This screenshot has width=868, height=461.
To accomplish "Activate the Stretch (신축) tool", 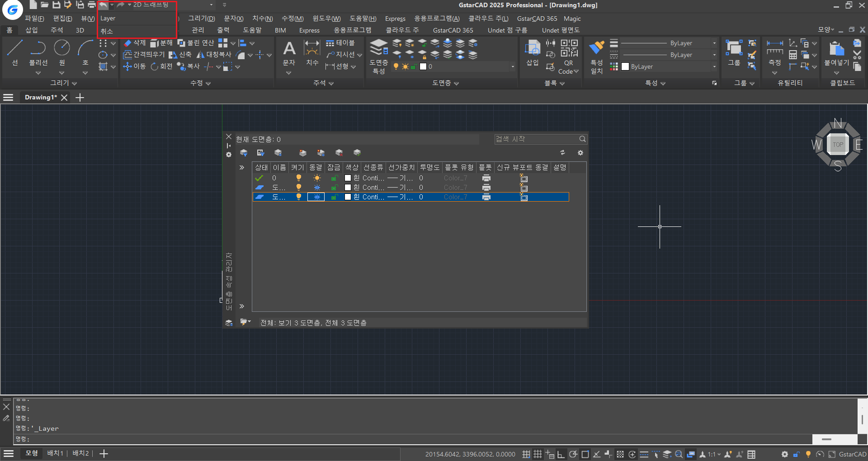I will 180,55.
